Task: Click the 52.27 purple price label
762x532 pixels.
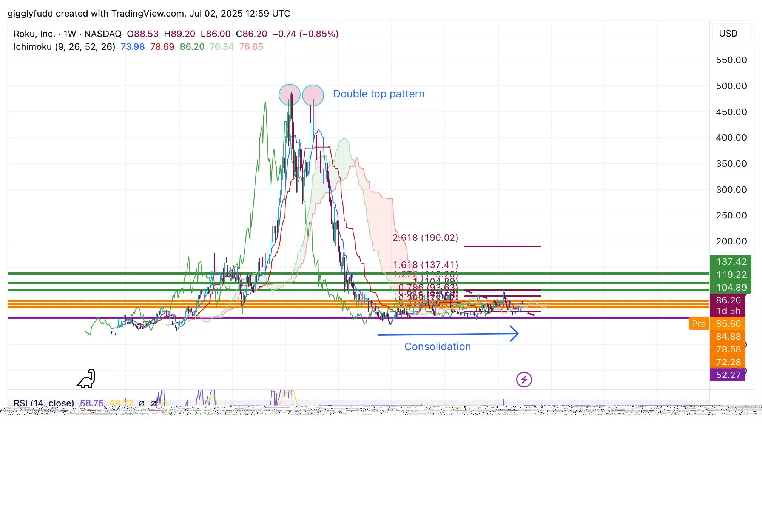Action: coord(728,375)
